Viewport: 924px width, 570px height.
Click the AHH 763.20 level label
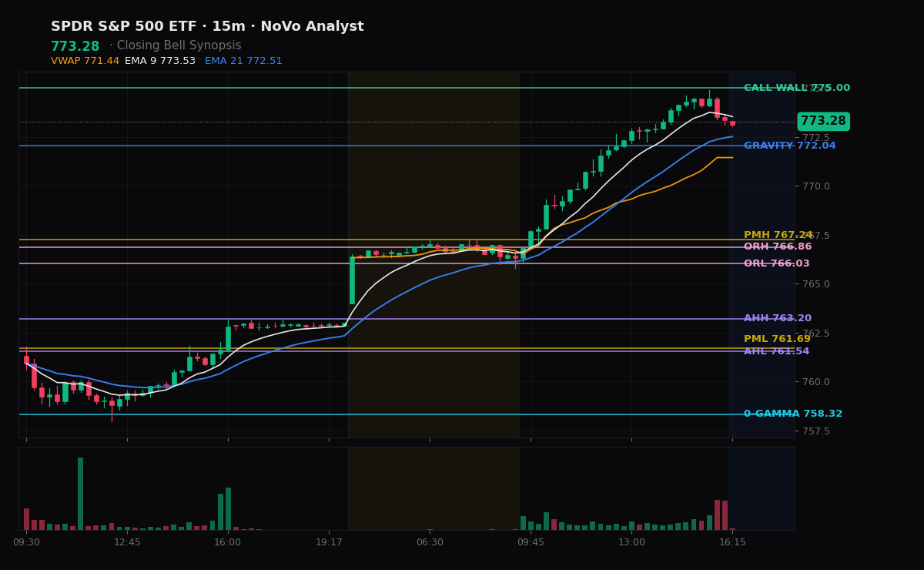click(x=778, y=318)
